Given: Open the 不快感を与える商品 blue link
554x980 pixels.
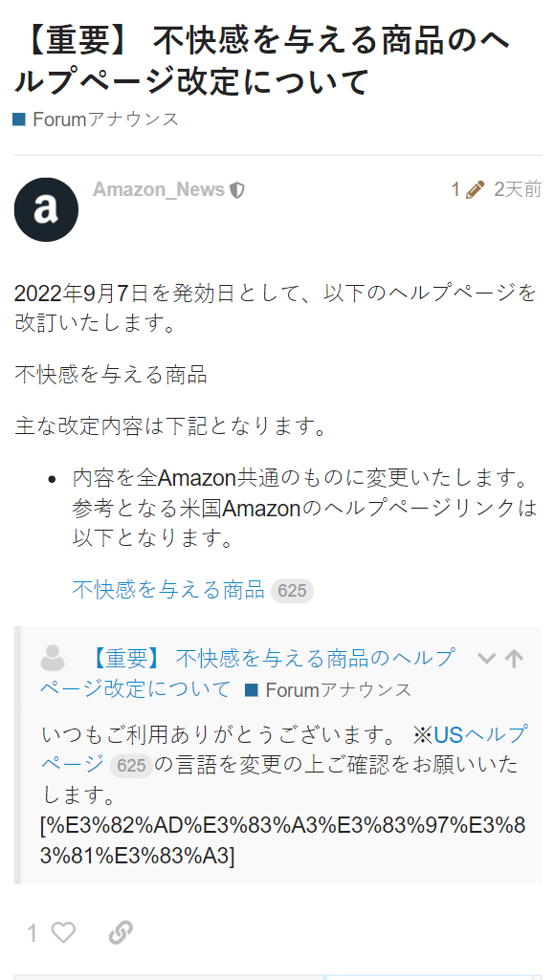Looking at the screenshot, I should tap(168, 589).
